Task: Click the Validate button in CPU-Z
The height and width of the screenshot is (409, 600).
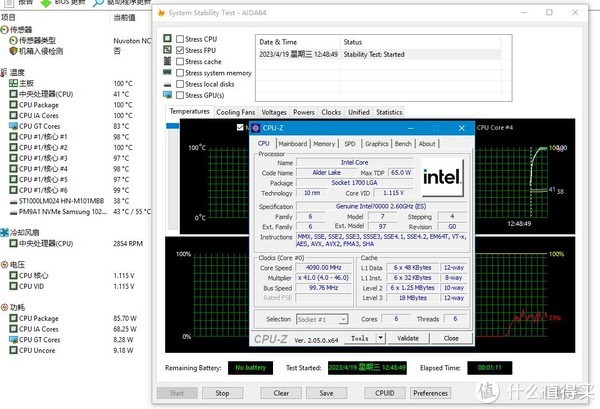Action: click(409, 338)
